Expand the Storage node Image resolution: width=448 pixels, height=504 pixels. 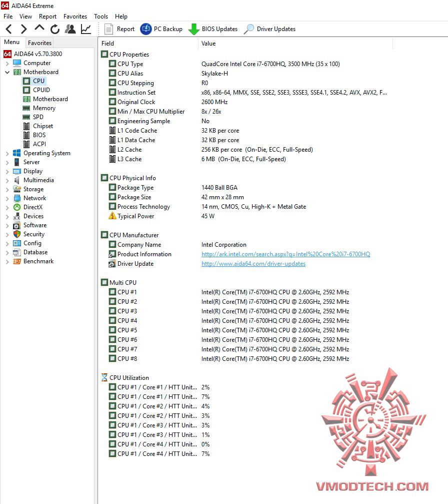click(x=7, y=189)
